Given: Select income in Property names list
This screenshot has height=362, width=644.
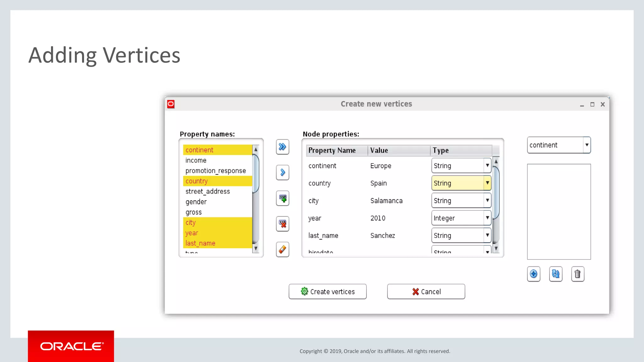Looking at the screenshot, I should [196, 161].
